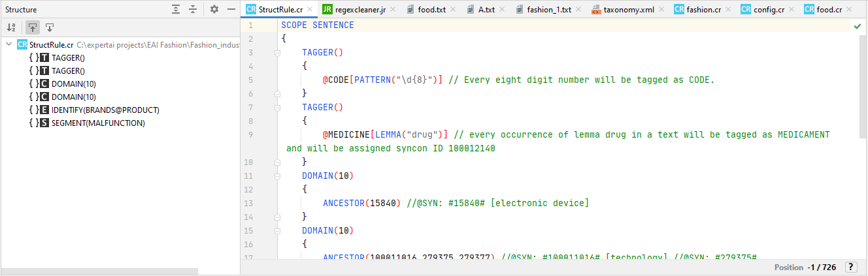868x276 pixels.
Task: Fold the DOMAIN block at line 11
Action: pos(277,176)
